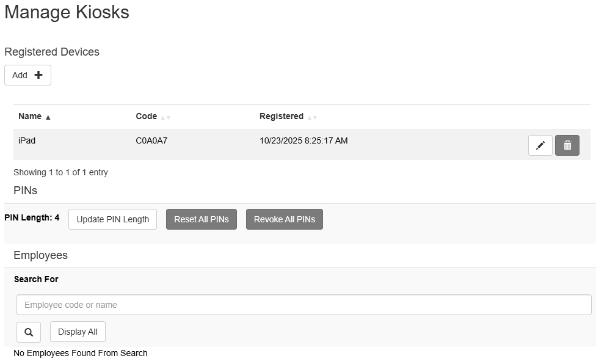This screenshot has height=364, width=596.
Task: Toggle the Name column sort arrow
Action: tap(48, 117)
